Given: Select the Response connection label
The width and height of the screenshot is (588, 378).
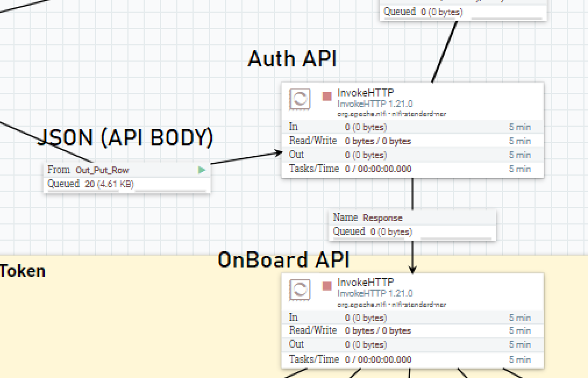Looking at the screenshot, I should click(367, 217).
